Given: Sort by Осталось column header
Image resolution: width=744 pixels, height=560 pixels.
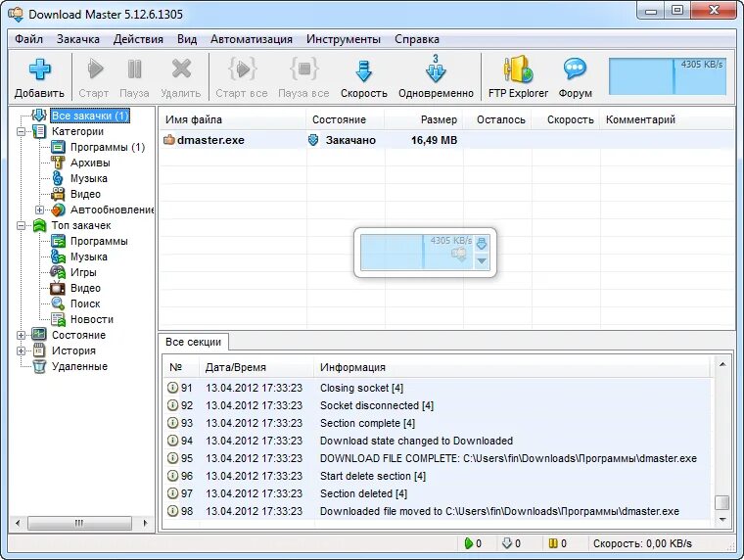Looking at the screenshot, I should [x=497, y=119].
